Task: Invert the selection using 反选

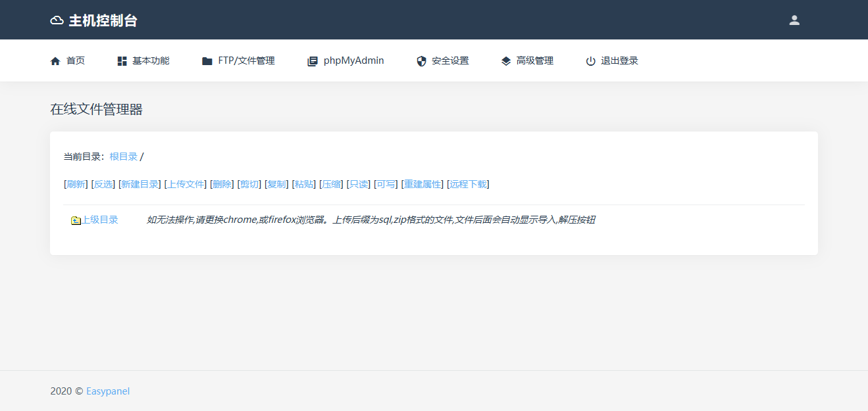Action: click(x=103, y=184)
